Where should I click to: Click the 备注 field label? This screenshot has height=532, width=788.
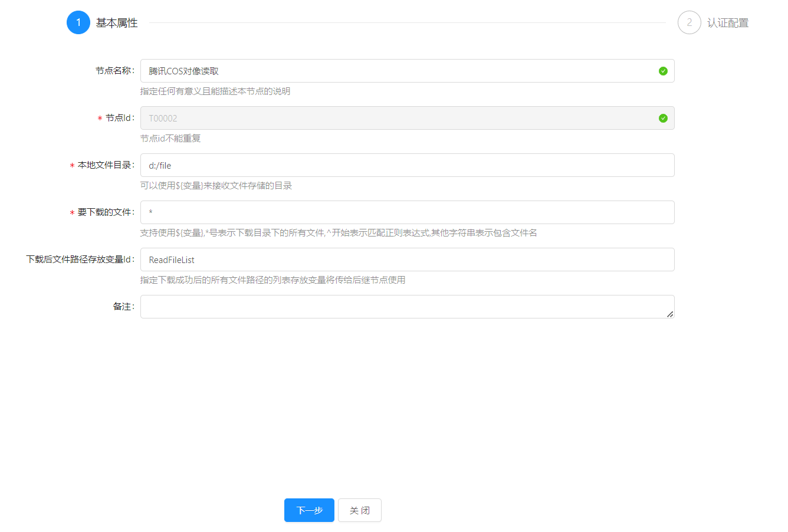click(x=123, y=307)
